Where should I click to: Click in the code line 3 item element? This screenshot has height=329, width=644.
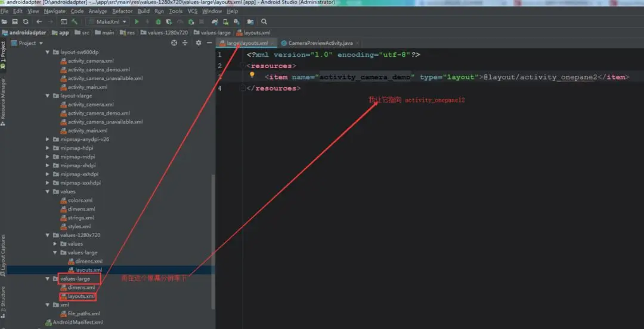click(x=447, y=77)
